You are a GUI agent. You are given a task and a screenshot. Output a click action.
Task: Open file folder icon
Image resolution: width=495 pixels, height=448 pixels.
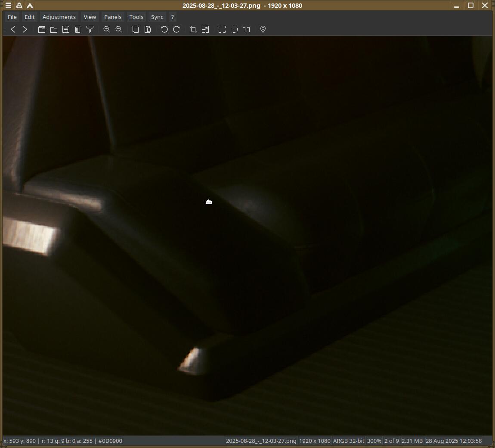[x=54, y=29]
